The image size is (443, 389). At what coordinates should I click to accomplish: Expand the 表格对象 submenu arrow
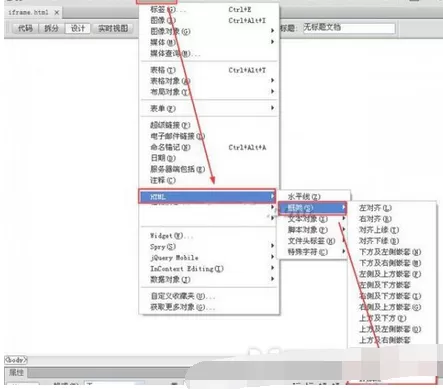click(x=272, y=80)
